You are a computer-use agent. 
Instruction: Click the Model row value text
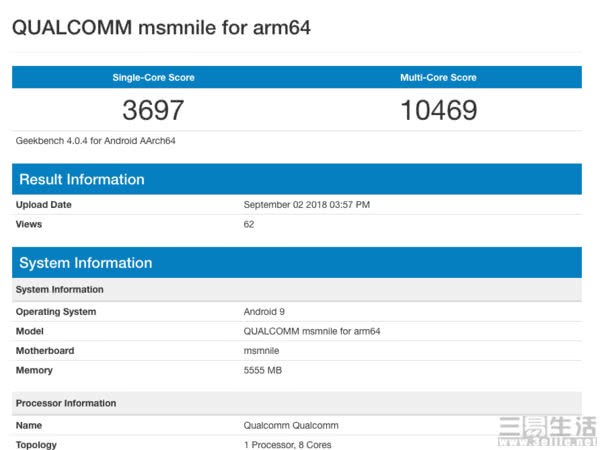[312, 331]
